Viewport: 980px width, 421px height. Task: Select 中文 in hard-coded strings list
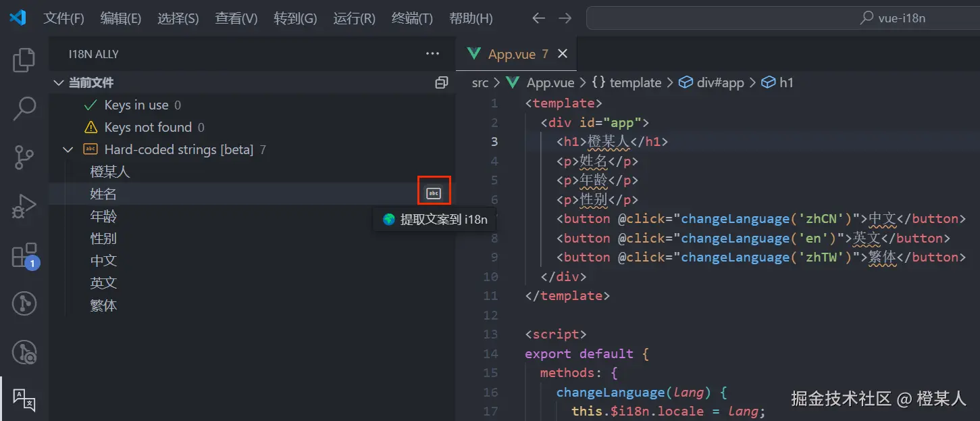tap(252, 261)
